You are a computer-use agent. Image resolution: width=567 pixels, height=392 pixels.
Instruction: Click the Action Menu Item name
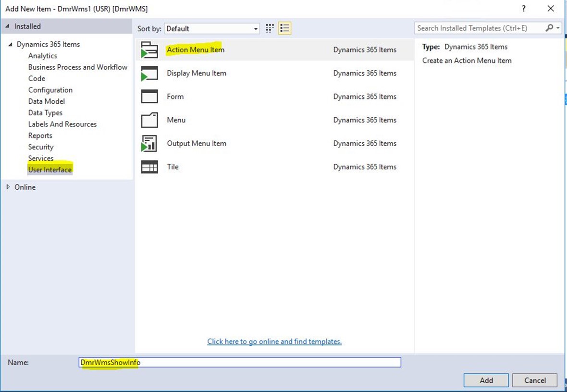tap(196, 50)
